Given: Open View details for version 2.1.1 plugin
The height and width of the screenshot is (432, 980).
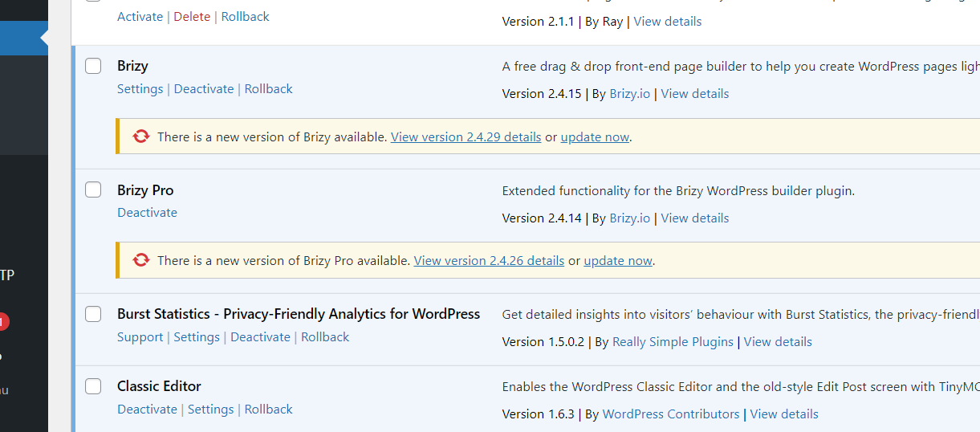Looking at the screenshot, I should (x=668, y=22).
